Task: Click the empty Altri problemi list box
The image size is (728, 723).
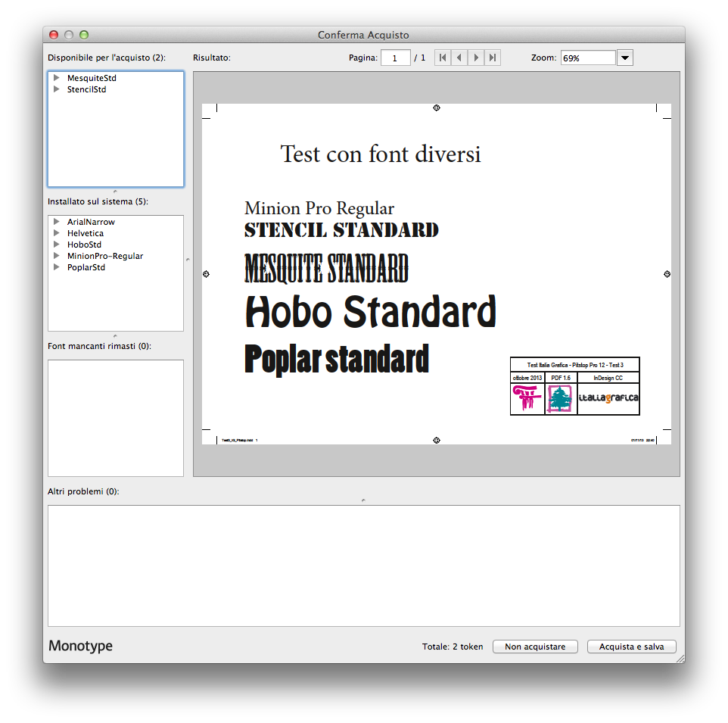Action: (x=363, y=566)
